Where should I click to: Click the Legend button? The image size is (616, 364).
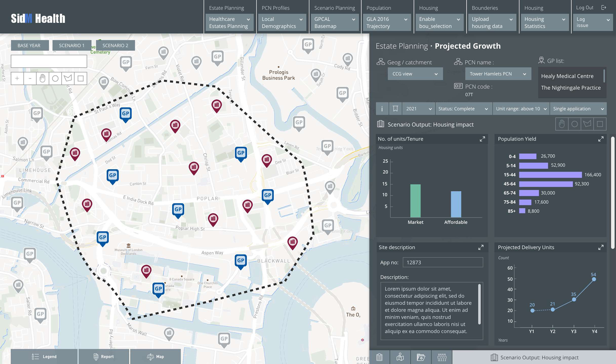click(44, 356)
